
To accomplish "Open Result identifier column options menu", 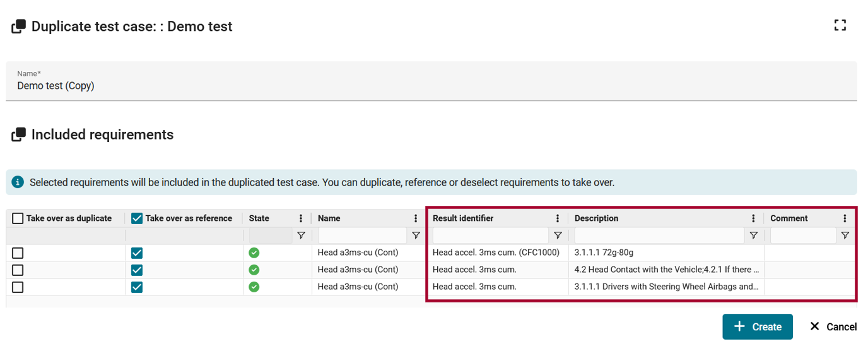I will [x=558, y=218].
